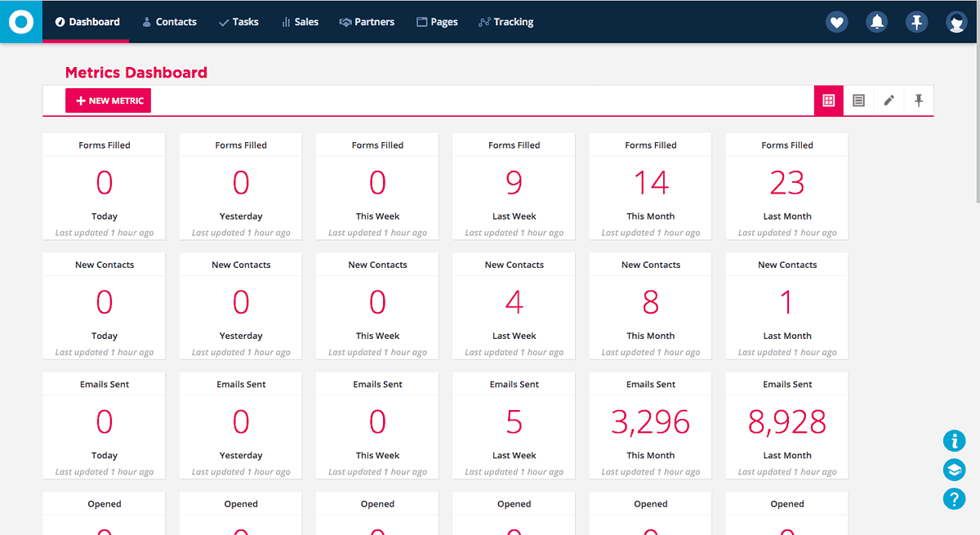Viewport: 980px width, 535px height.
Task: Select the Dashboard tab
Action: pos(87,22)
